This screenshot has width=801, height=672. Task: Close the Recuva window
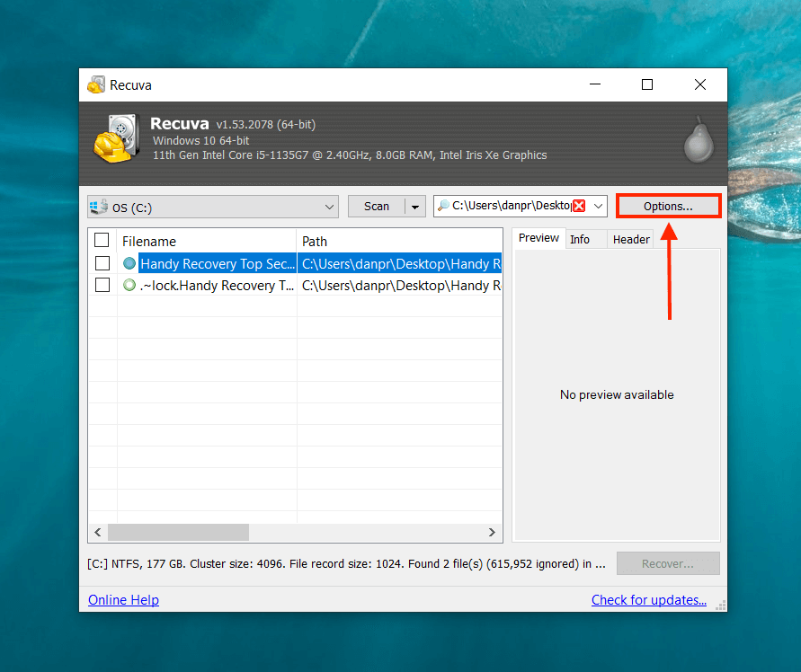coord(700,84)
